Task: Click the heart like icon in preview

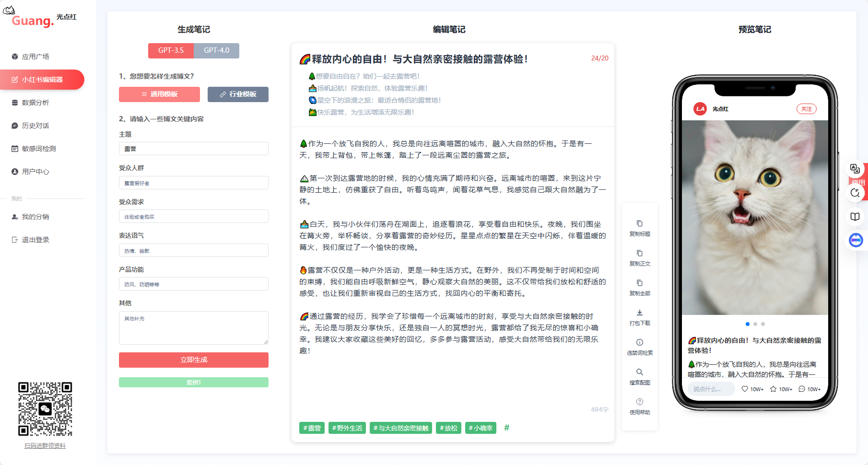Action: pos(745,389)
